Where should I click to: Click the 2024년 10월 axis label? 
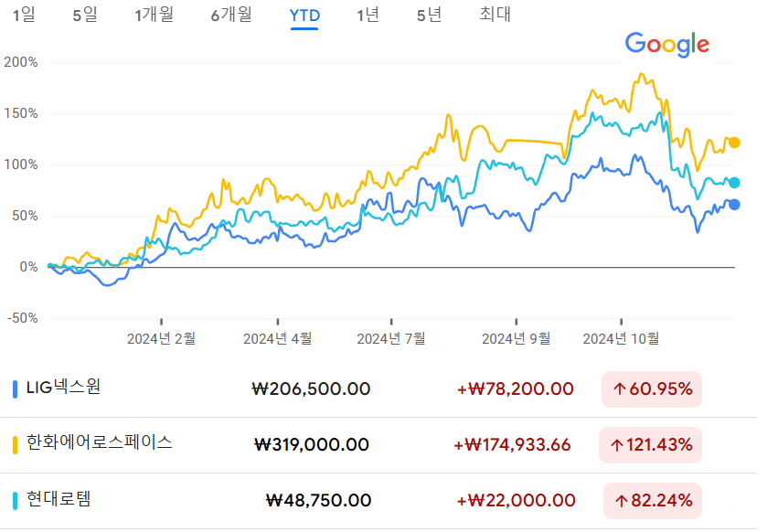coord(622,338)
